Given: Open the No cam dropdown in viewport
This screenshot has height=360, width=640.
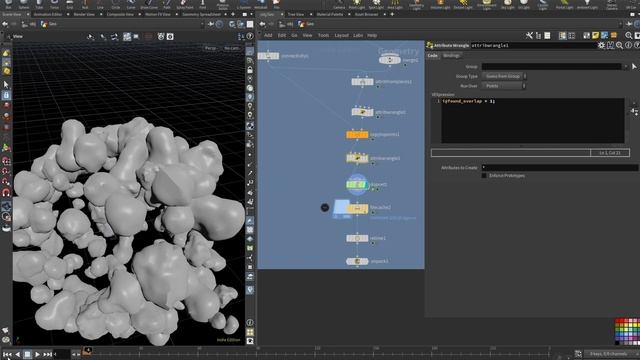Looking at the screenshot, I should (x=231, y=48).
